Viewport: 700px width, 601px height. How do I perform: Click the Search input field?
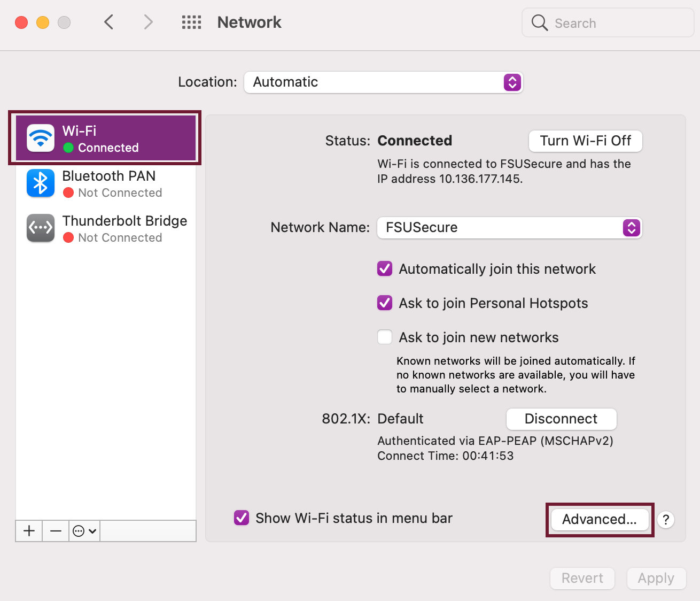[606, 22]
